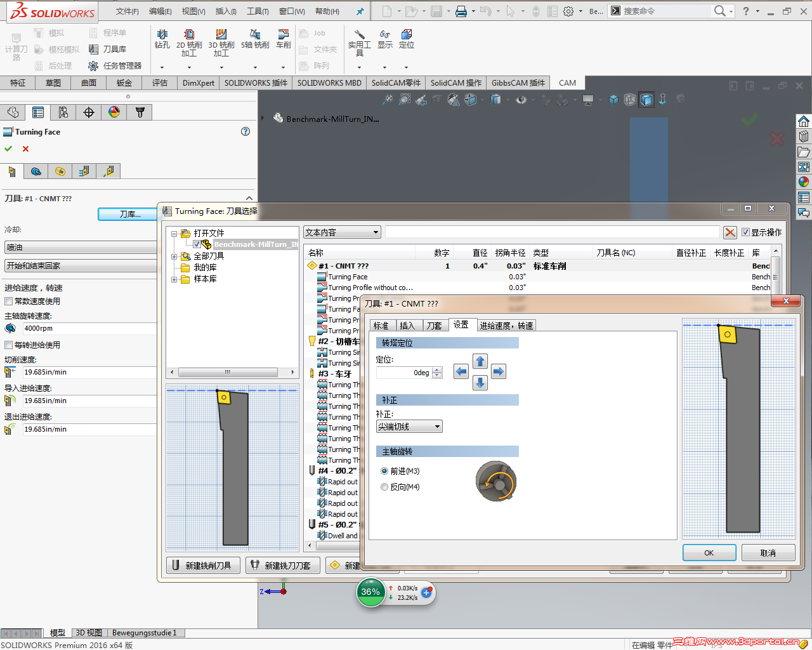Expand the 全部刀具 tree node
The height and width of the screenshot is (650, 812).
pos(174,256)
